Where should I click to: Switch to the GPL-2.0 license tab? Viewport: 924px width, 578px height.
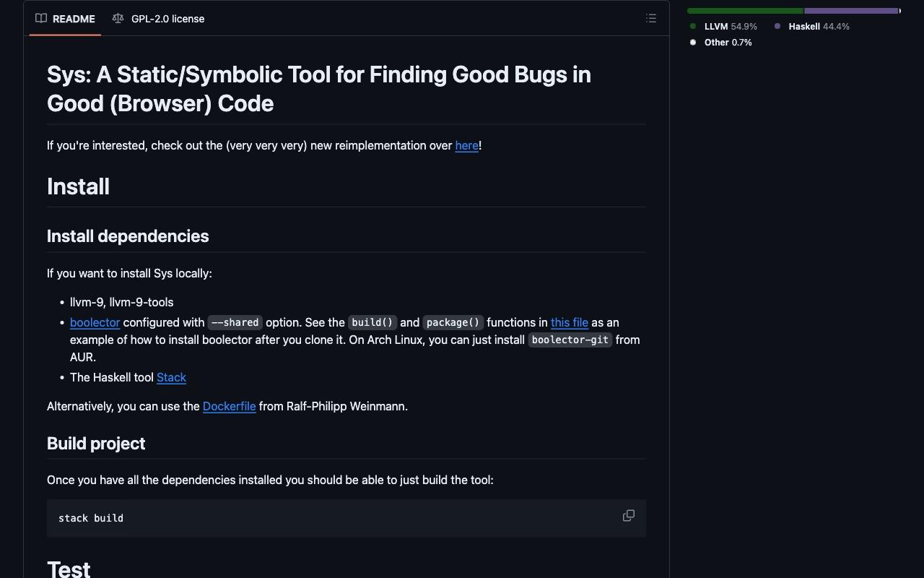[x=159, y=19]
